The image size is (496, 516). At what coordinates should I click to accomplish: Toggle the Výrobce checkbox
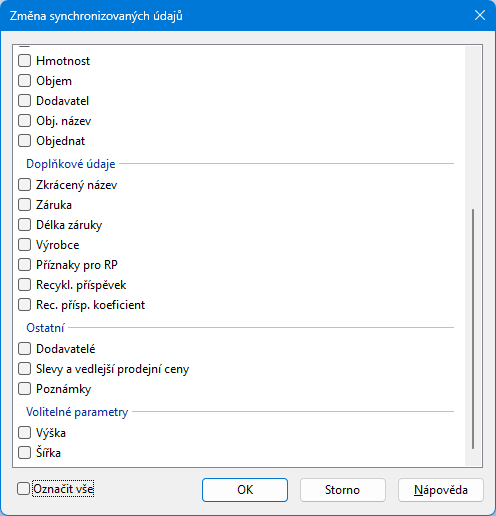coord(24,245)
